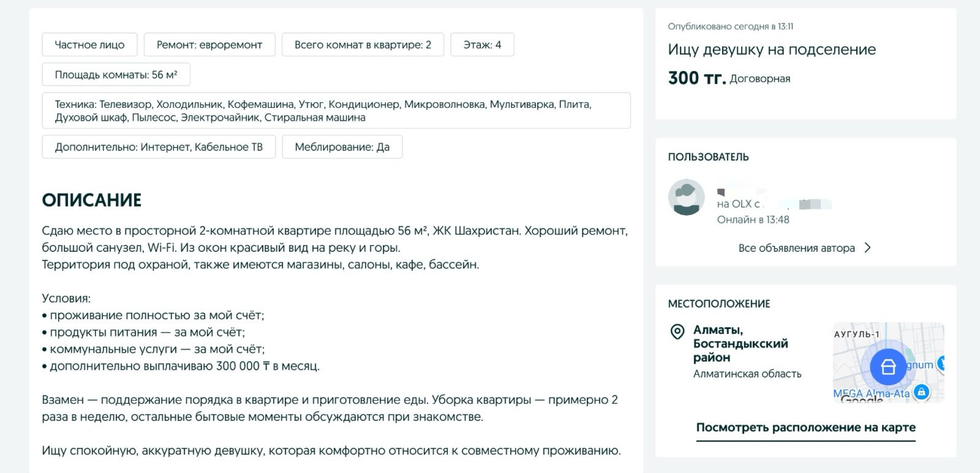
Task: Select the Частное лицо tag
Action: (x=90, y=44)
